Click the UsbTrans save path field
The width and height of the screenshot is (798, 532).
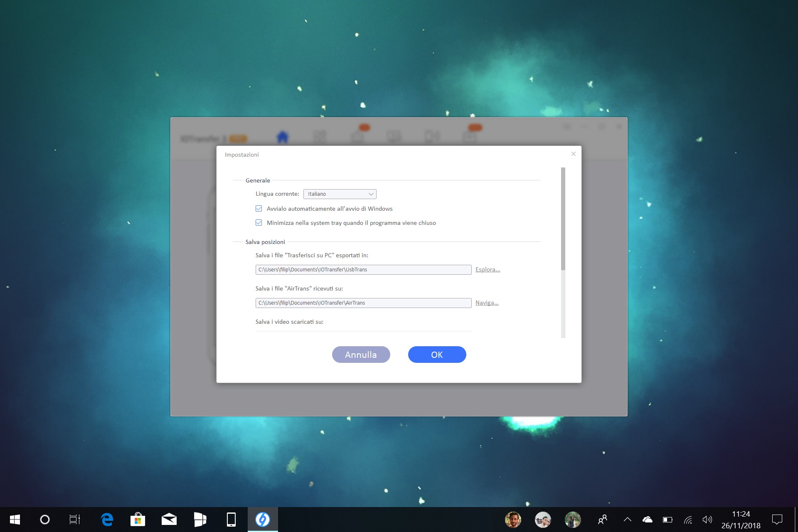tap(363, 270)
